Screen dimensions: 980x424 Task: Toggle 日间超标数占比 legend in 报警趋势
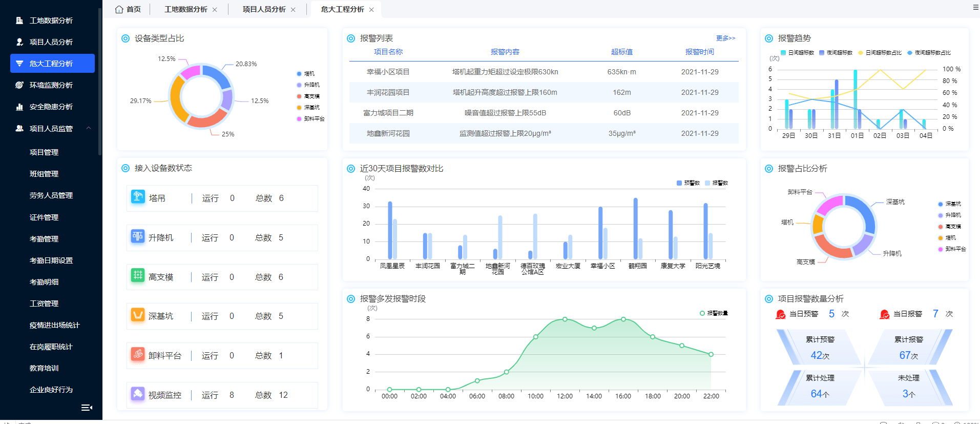click(x=880, y=53)
